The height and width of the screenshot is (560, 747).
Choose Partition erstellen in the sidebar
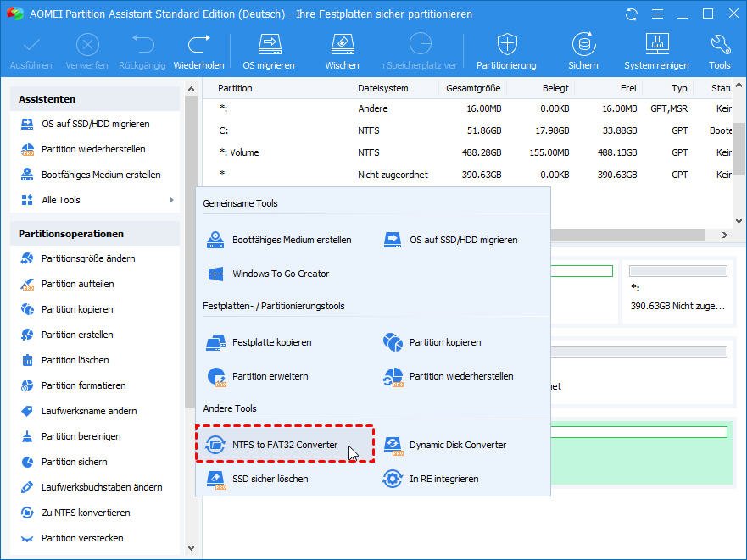point(95,335)
